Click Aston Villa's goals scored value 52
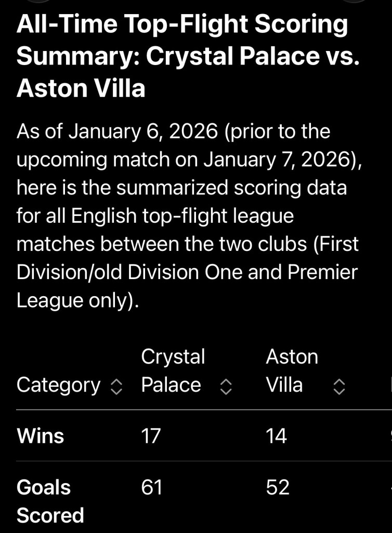This screenshot has width=392, height=533. pyautogui.click(x=278, y=488)
